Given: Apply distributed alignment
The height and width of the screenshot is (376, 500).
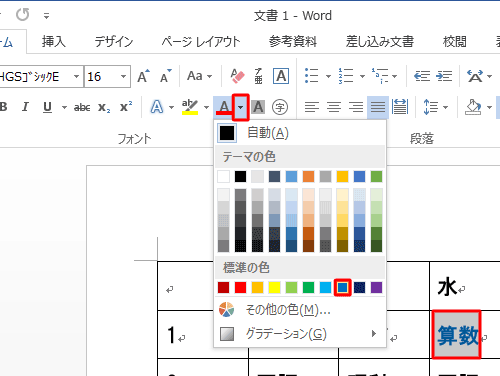Looking at the screenshot, I should click(x=400, y=107).
